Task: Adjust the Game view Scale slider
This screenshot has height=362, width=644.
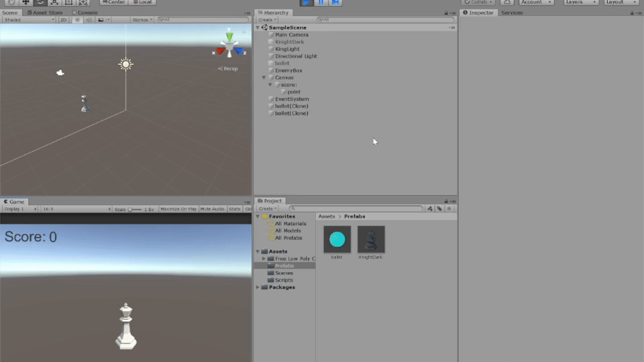Action: pos(131,209)
